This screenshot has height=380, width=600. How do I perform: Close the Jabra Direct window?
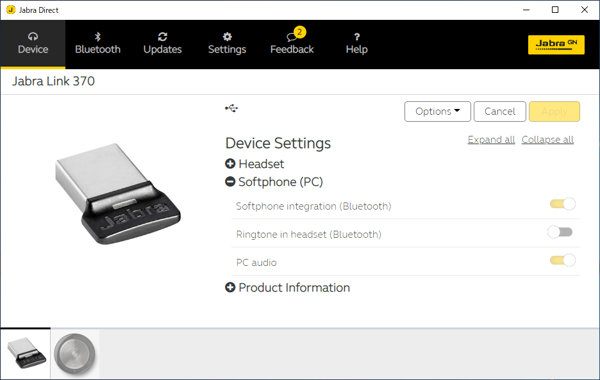click(x=584, y=10)
